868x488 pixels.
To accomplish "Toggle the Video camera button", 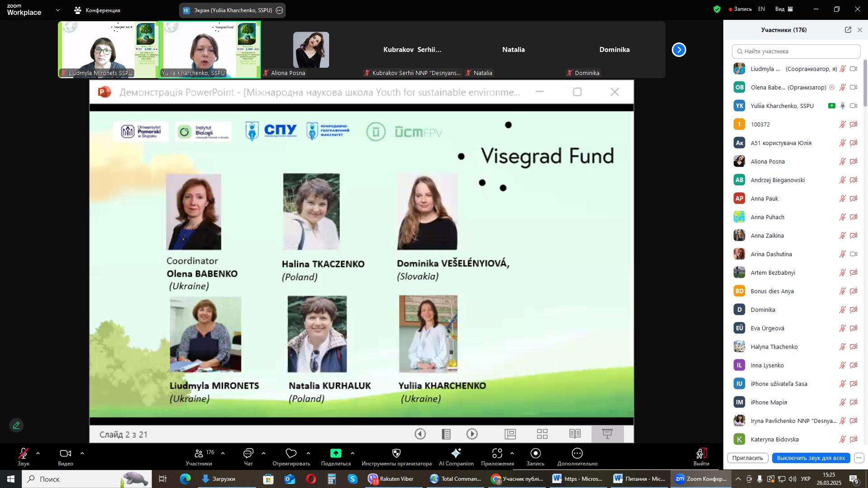I will coord(65,454).
